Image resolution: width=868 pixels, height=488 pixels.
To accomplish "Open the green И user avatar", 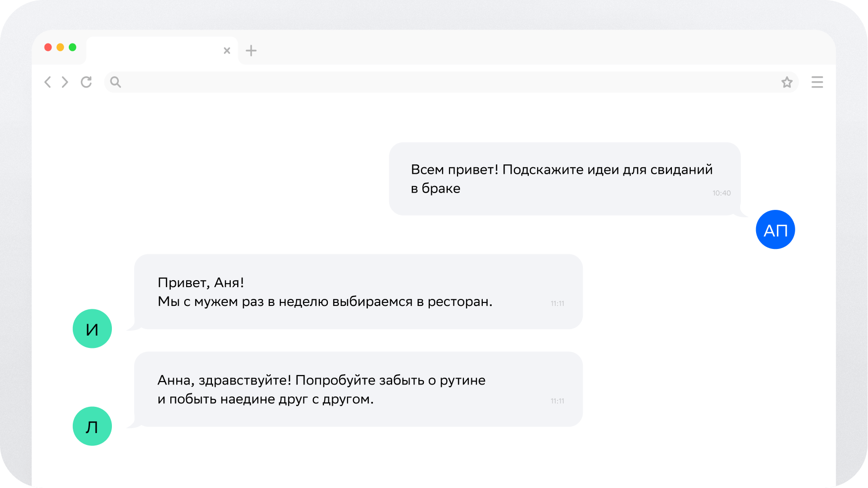I will (x=92, y=329).
